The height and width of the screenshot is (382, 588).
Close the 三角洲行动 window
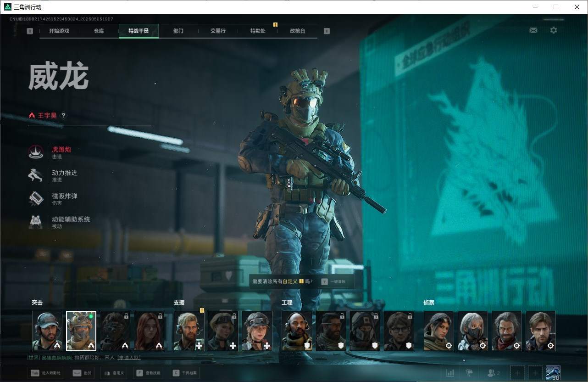(x=577, y=7)
